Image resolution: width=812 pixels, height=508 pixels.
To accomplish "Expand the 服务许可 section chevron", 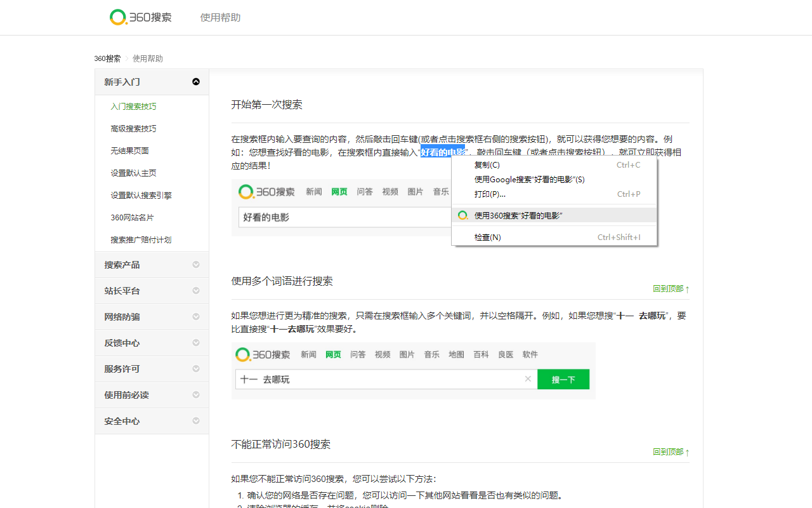I will tap(196, 369).
